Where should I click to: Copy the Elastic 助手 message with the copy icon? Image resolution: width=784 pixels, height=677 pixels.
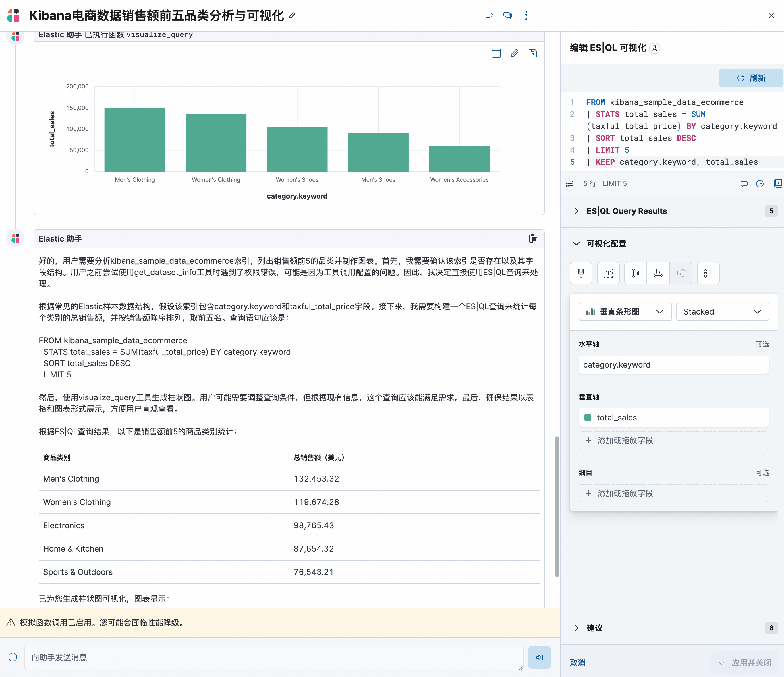click(x=533, y=239)
